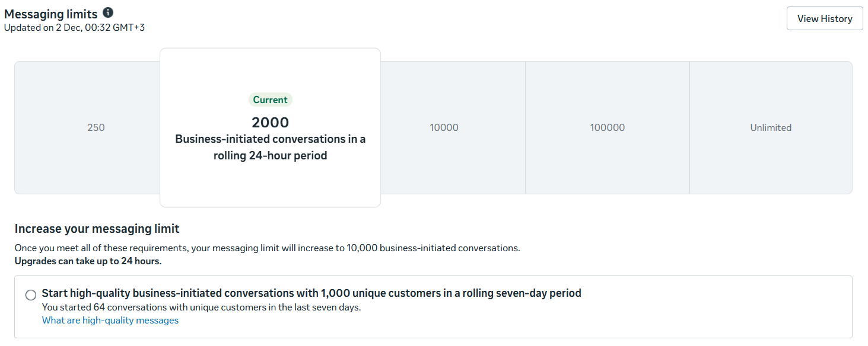Click the Messaging limits heading

[50, 14]
